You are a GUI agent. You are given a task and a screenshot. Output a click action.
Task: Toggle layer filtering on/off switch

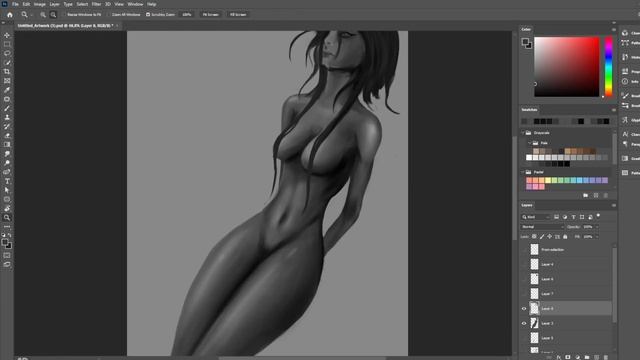click(x=598, y=216)
